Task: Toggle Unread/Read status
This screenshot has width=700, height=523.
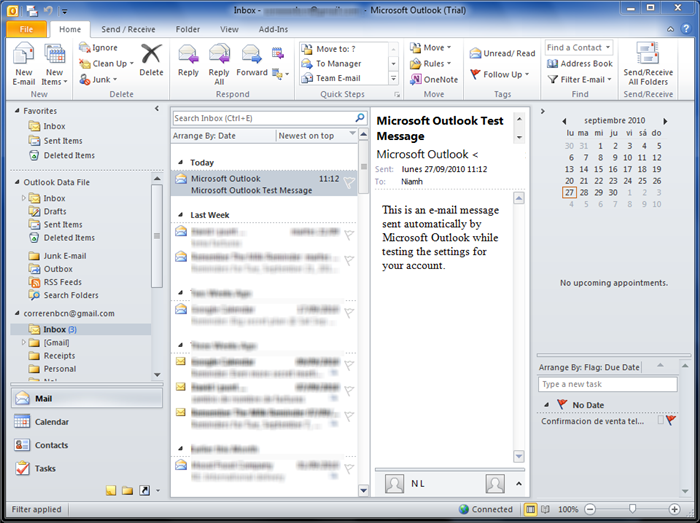Action: pyautogui.click(x=502, y=53)
